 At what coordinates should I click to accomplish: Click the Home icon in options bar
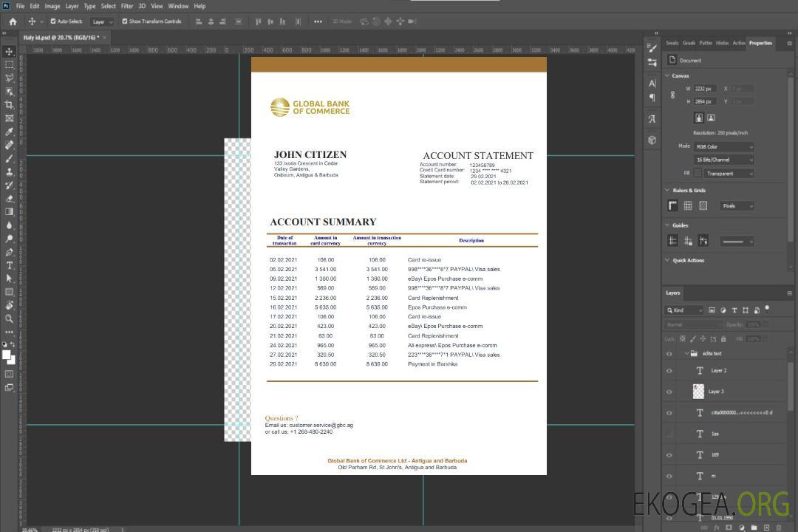point(13,21)
